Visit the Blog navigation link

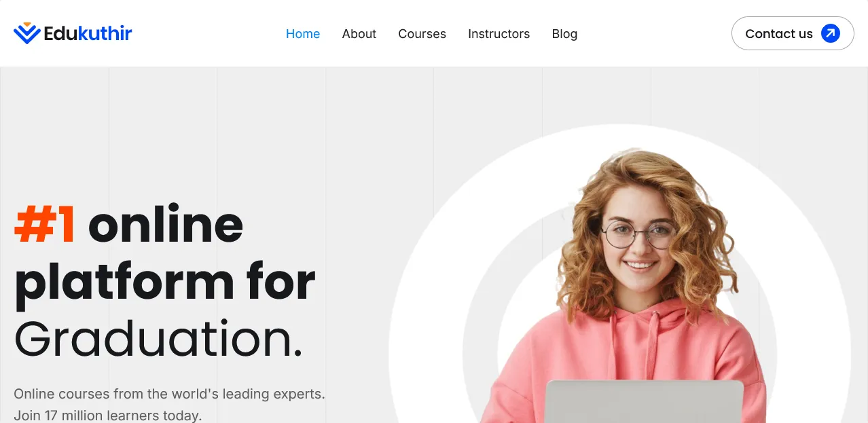click(x=564, y=34)
